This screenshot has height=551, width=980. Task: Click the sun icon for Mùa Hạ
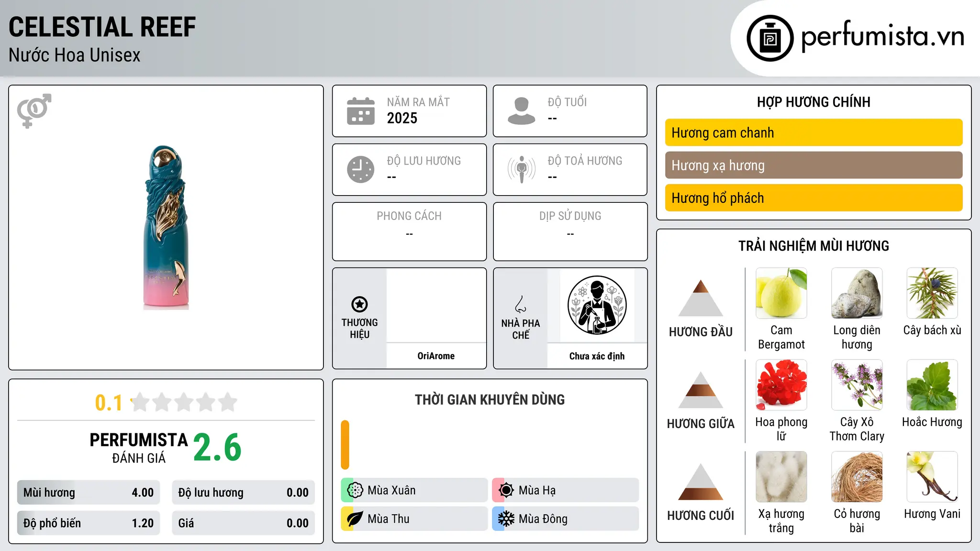(x=506, y=490)
